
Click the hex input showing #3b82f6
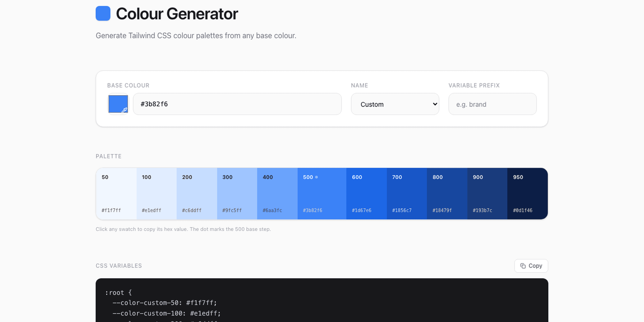tap(237, 104)
